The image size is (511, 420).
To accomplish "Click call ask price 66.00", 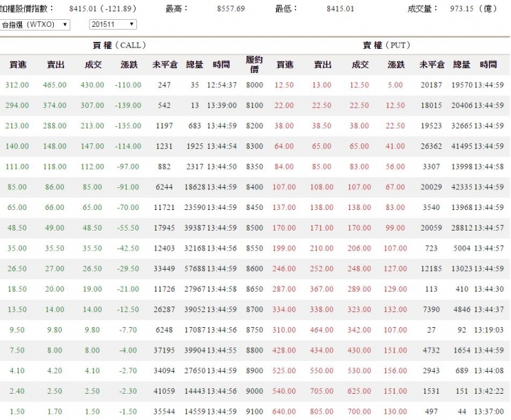I will coord(55,208).
